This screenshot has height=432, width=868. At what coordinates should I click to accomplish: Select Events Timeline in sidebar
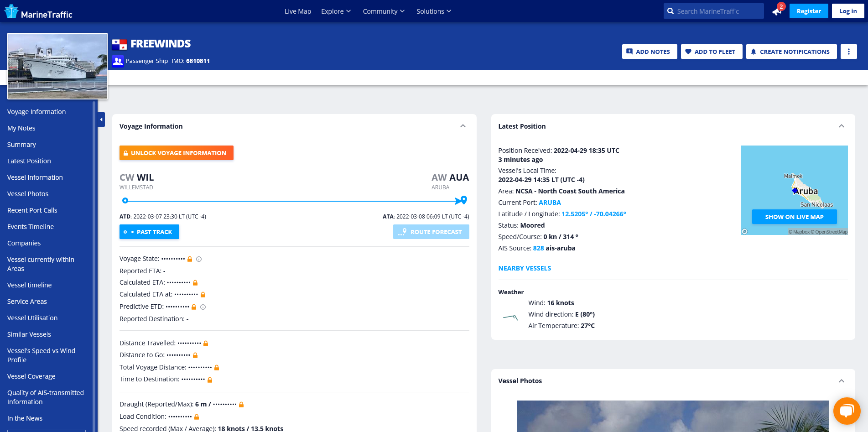31,227
